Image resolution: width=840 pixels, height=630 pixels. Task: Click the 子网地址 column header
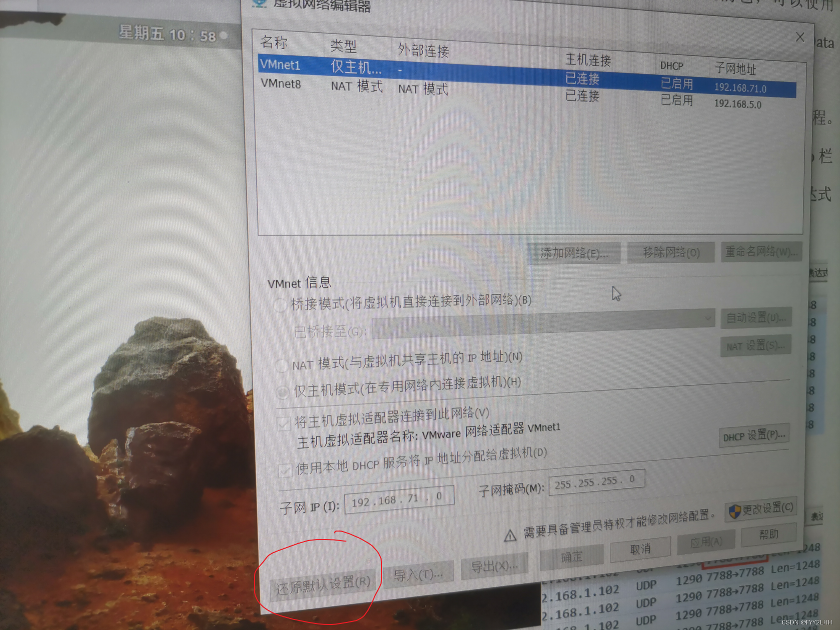tap(735, 68)
